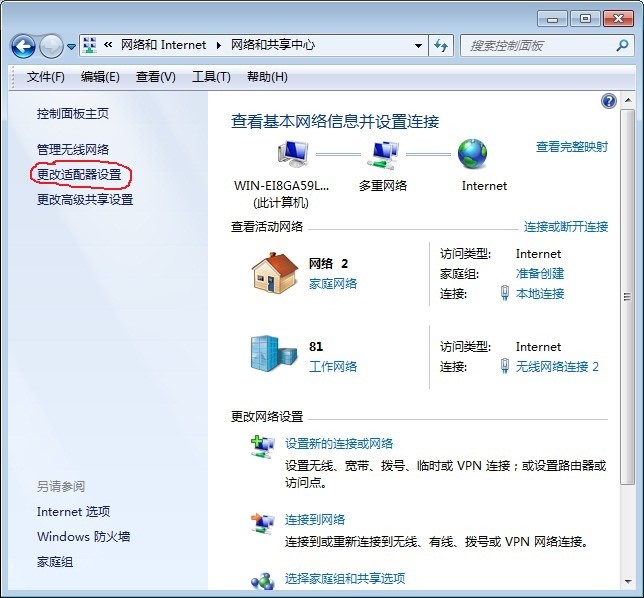Viewport: 644px width, 598px height.
Task: Click the blue help question mark icon
Action: 608,101
